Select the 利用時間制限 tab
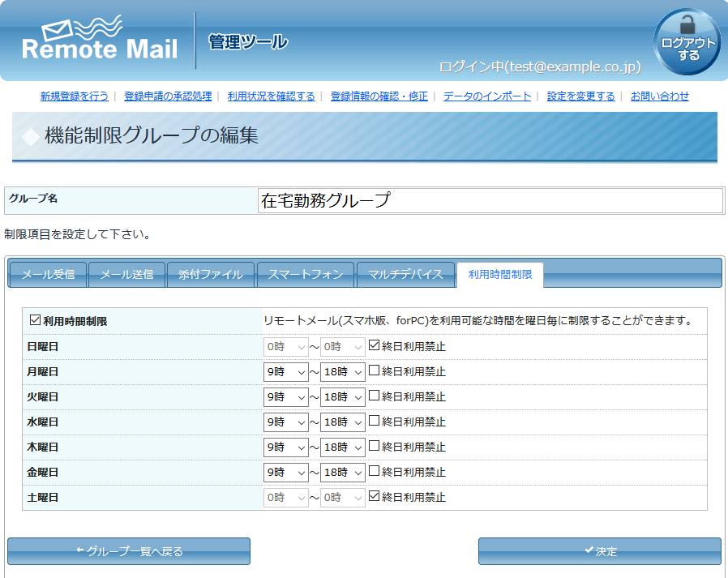Image resolution: width=728 pixels, height=578 pixels. click(x=500, y=274)
